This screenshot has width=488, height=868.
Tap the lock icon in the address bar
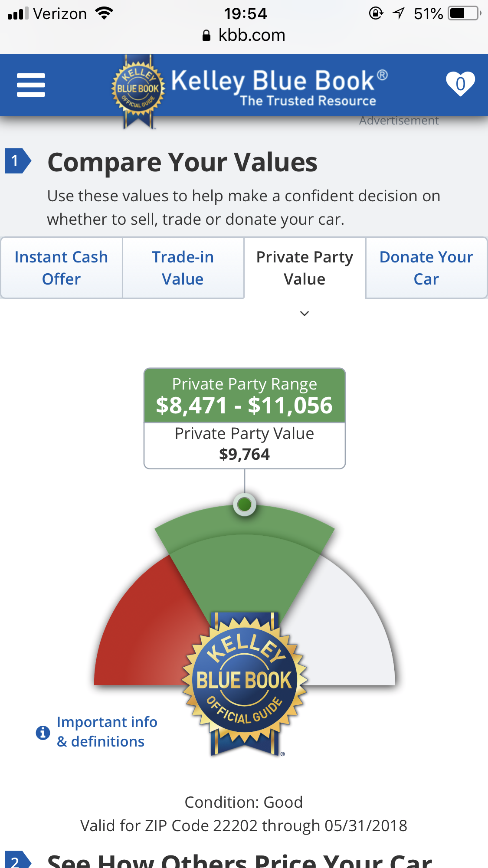click(206, 36)
